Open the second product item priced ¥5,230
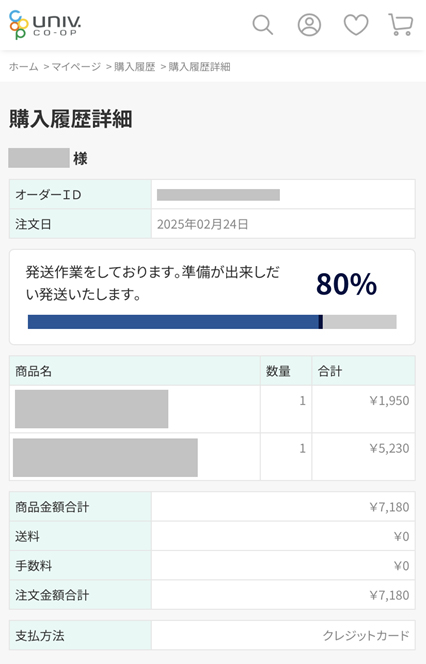This screenshot has height=664, width=426. pos(105,458)
